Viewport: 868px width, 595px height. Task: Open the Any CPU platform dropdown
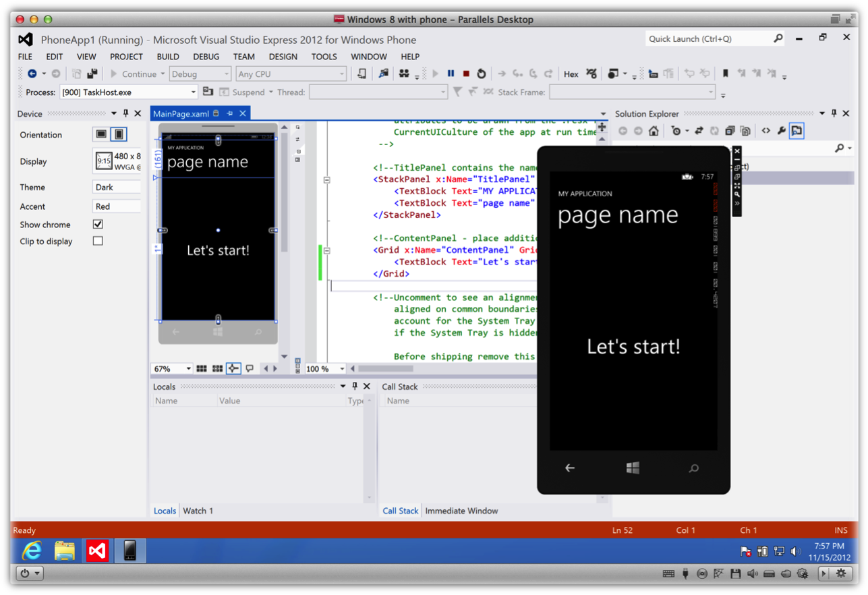[x=291, y=74]
